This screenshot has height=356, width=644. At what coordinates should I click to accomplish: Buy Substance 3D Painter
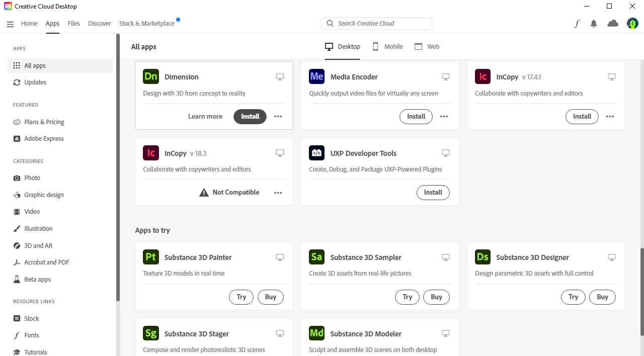pos(271,297)
